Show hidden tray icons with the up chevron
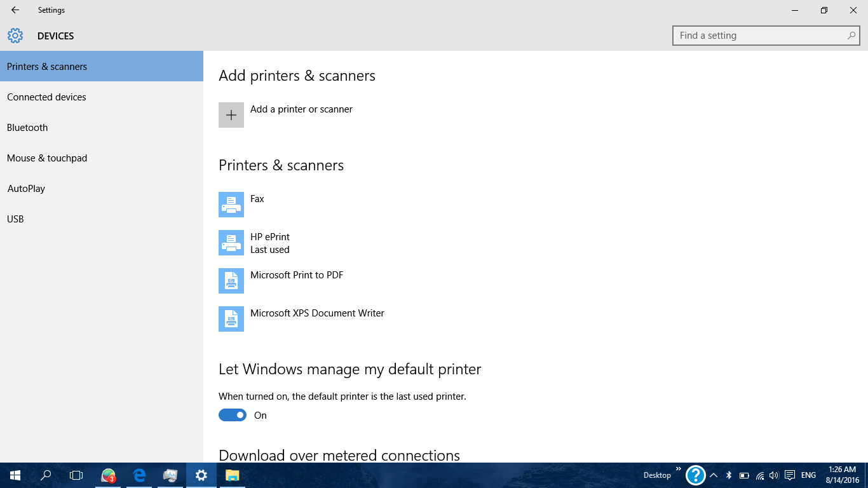868x488 pixels. pyautogui.click(x=714, y=475)
